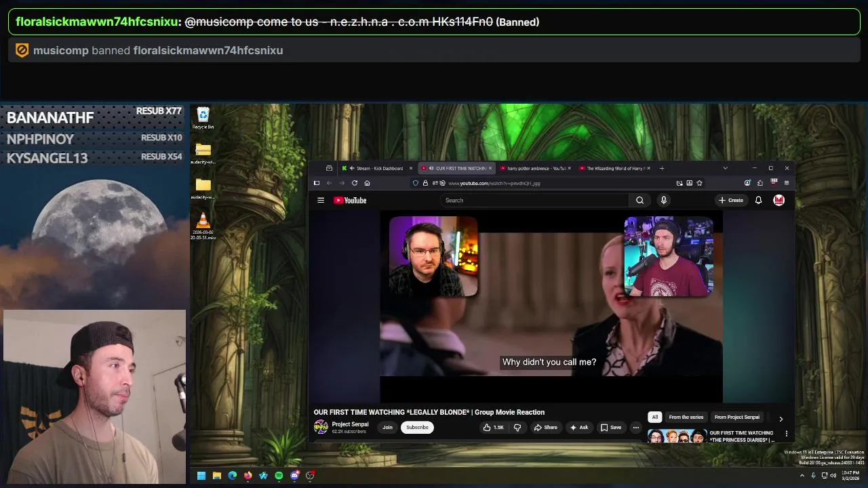This screenshot has width=868, height=488.
Task: Click the floralsickmawwn74hfcsnixu username in chat
Action: pos(96,22)
